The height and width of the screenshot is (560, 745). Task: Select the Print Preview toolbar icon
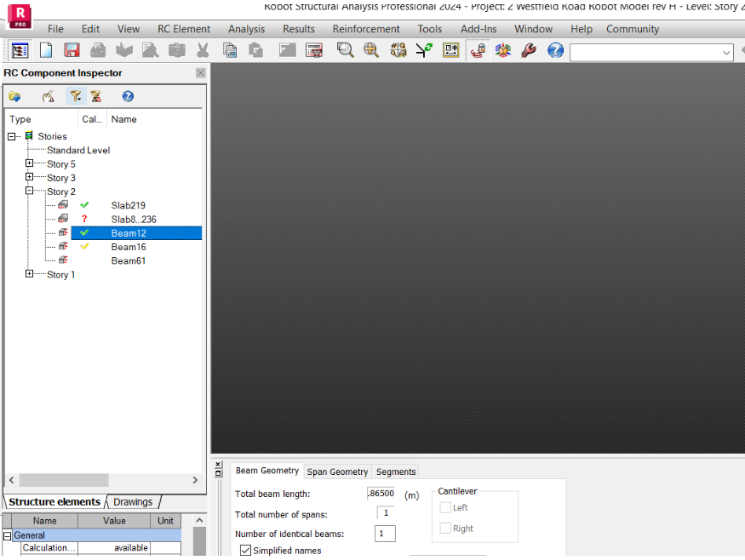[x=151, y=49]
